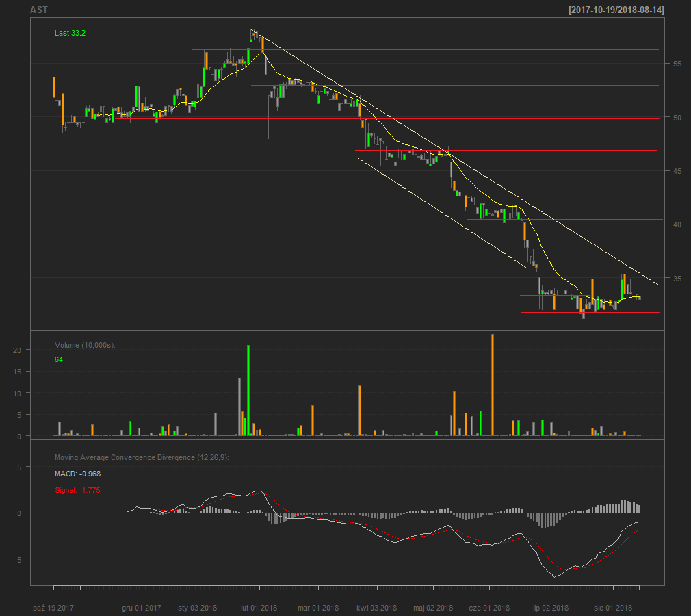Click the price axis label 40
The image size is (691, 616).
677,224
